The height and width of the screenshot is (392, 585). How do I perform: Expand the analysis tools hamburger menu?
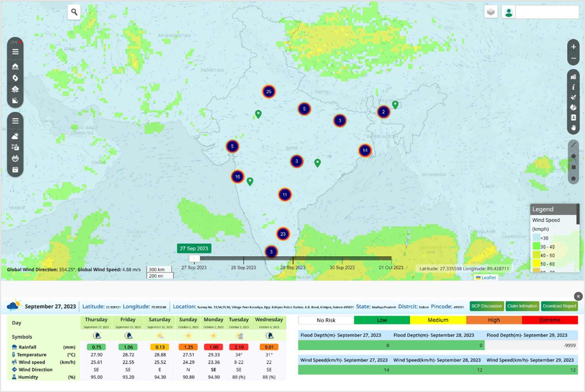[x=15, y=121]
